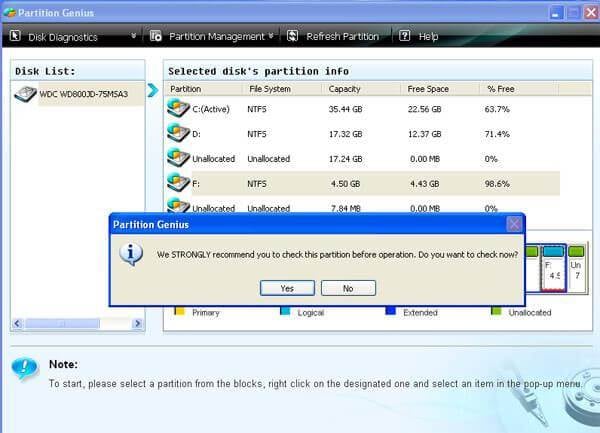Click the WDC hard disk icon
The height and width of the screenshot is (433, 600).
pyautogui.click(x=25, y=94)
